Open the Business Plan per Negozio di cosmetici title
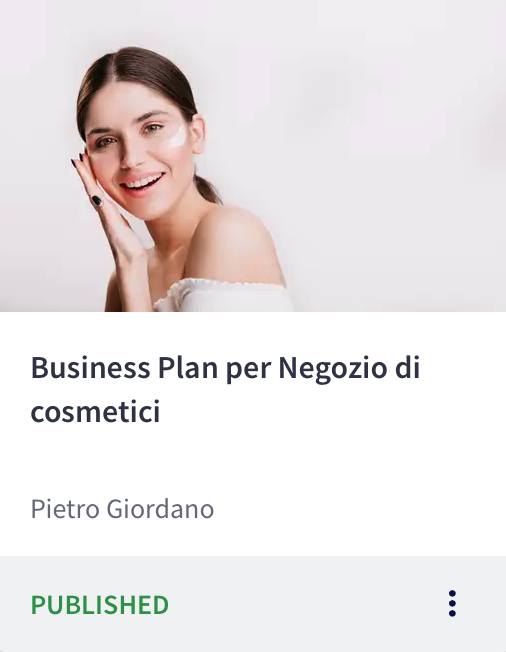 click(225, 389)
